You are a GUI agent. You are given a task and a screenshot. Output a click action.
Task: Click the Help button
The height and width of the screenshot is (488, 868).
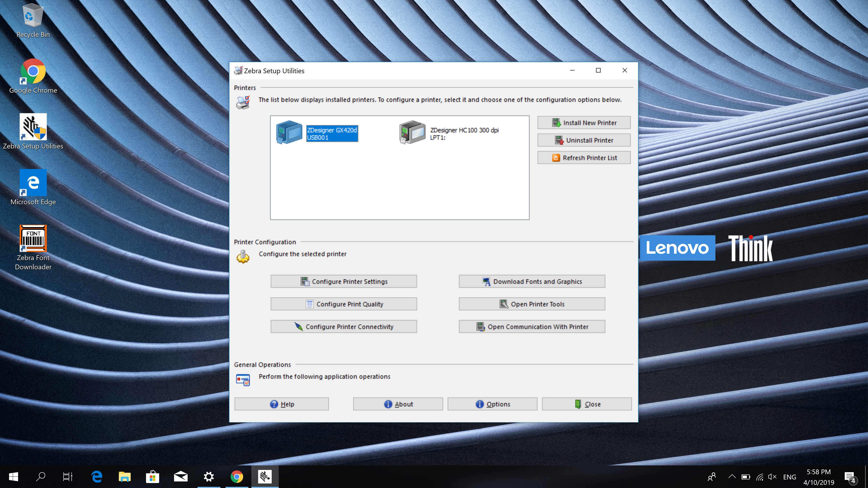[281, 404]
